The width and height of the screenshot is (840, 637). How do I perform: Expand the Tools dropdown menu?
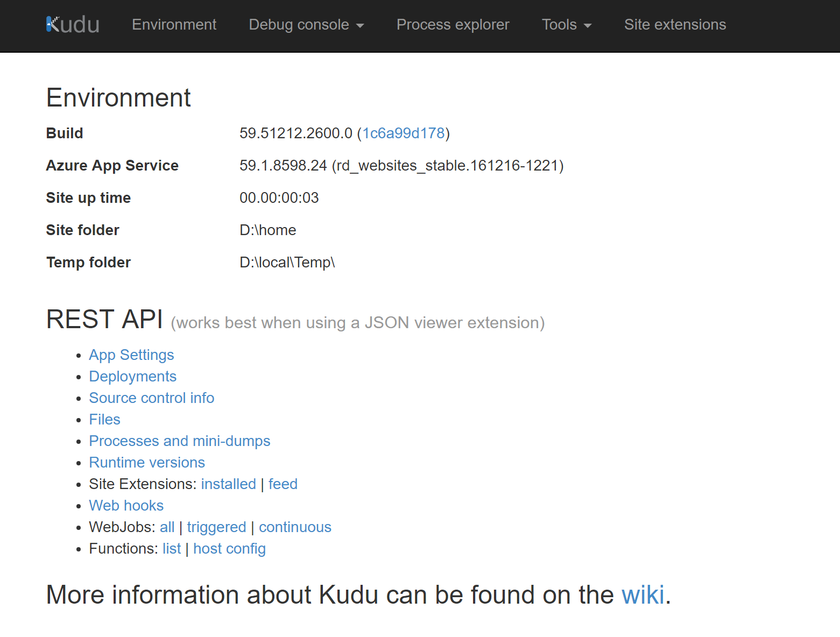click(x=567, y=25)
